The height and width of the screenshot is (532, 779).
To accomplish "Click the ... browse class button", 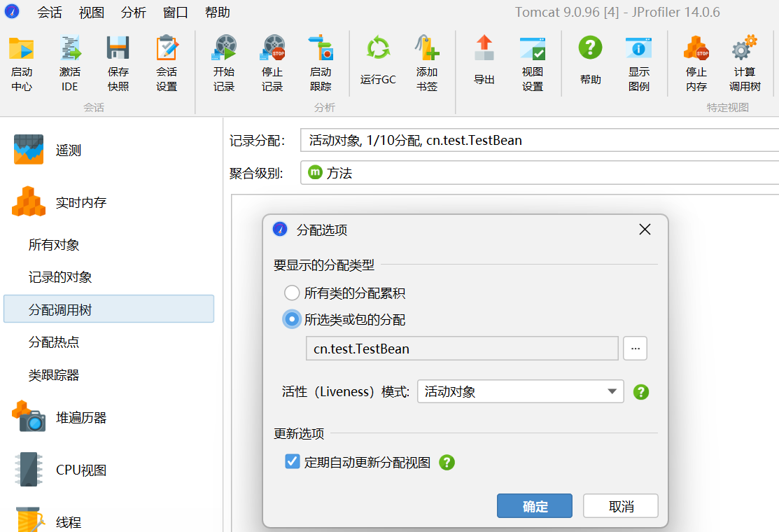I will click(x=635, y=348).
